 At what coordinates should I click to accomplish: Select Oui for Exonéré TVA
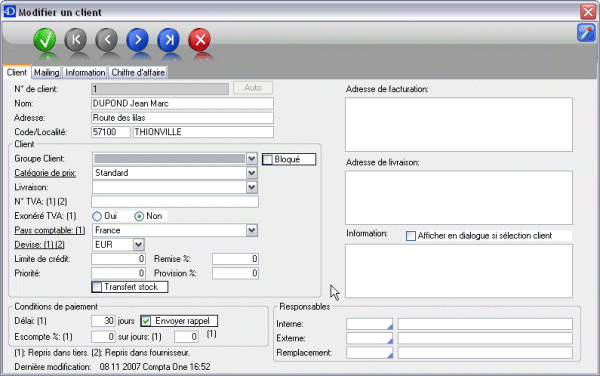click(97, 216)
